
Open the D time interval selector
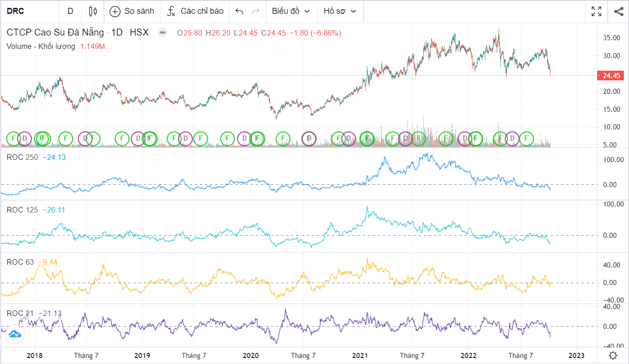(x=70, y=11)
